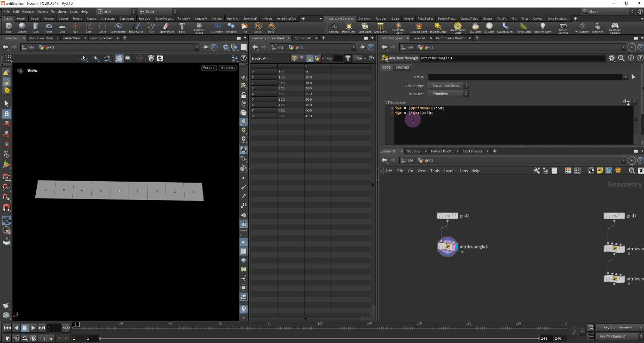The image size is (644, 343).
Task: Open the Group Type dropdown
Action: [x=448, y=86]
